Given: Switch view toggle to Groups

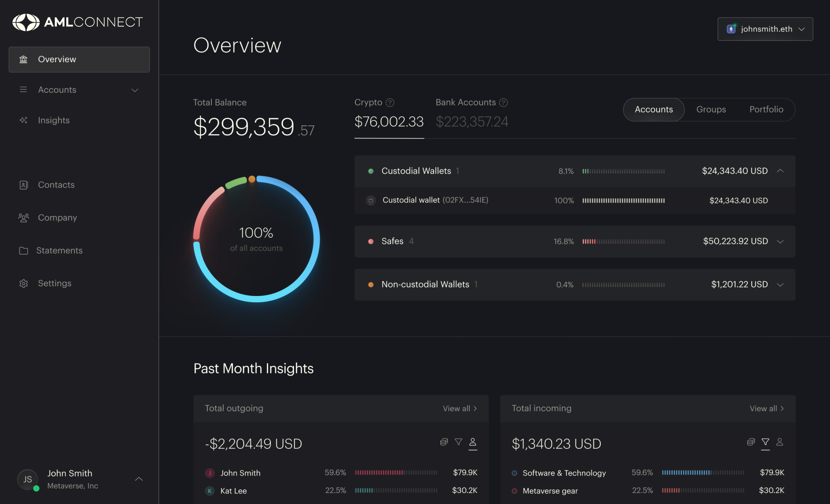Looking at the screenshot, I should click(x=711, y=110).
